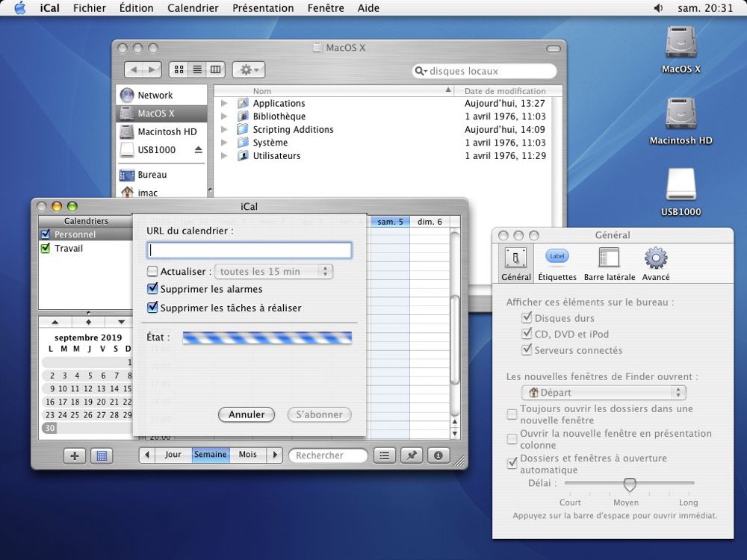Expand the Système folder
Image resolution: width=747 pixels, height=560 pixels.
pyautogui.click(x=224, y=143)
